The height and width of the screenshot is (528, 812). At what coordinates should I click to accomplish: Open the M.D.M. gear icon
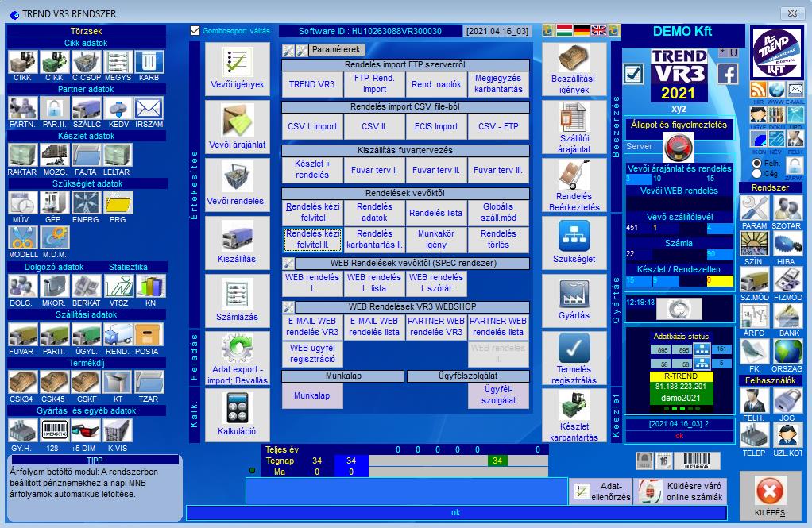tap(54, 238)
